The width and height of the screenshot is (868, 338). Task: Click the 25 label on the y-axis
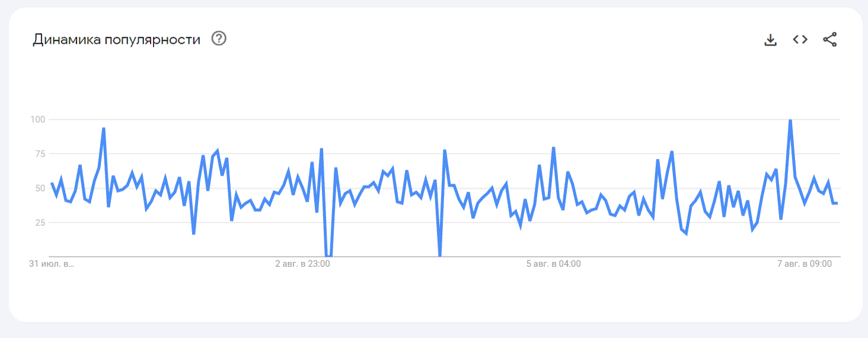coord(39,222)
